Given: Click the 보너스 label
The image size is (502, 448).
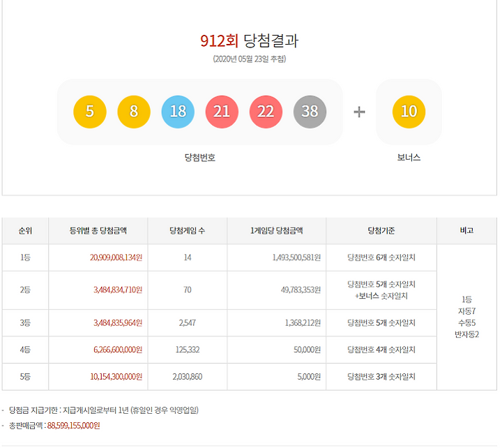Looking at the screenshot, I should tap(409, 157).
